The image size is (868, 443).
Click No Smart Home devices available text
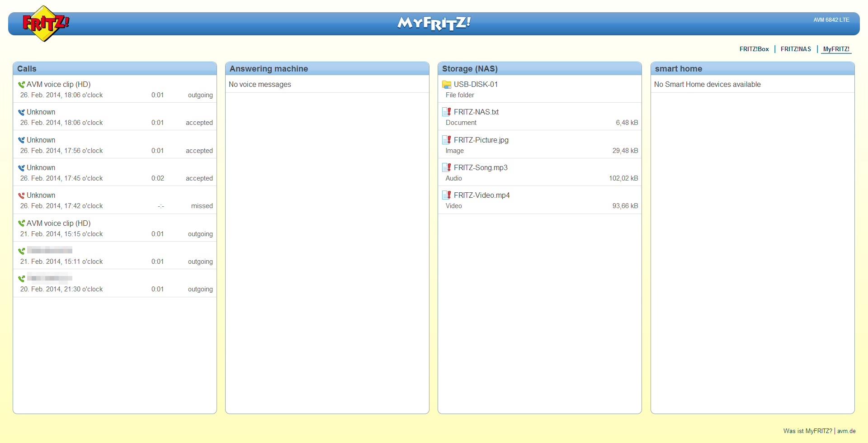click(707, 84)
